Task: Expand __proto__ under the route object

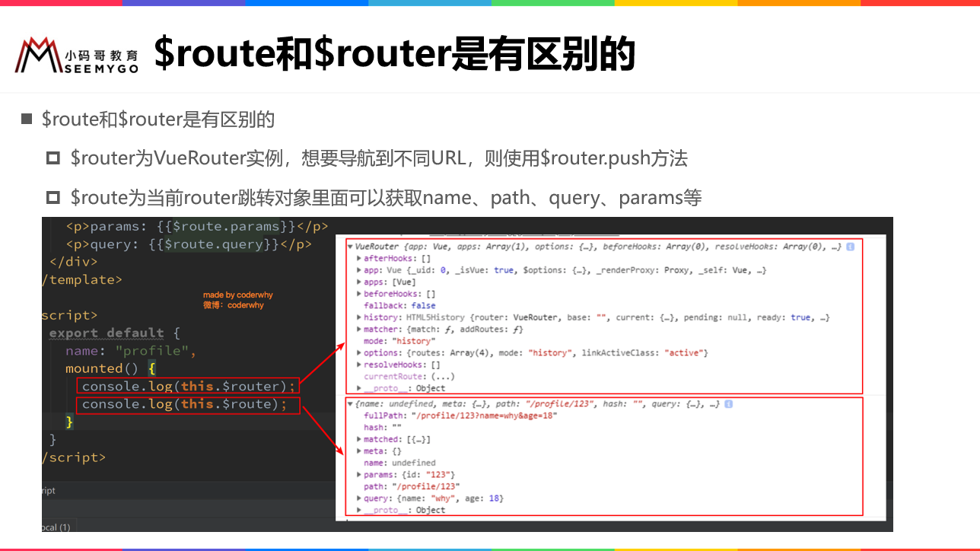Action: coord(358,510)
